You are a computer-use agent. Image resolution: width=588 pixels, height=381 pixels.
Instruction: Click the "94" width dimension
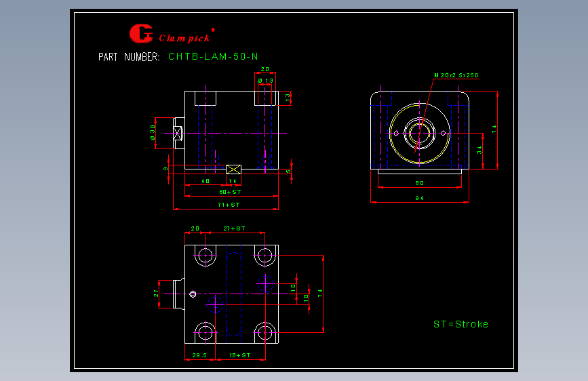click(420, 198)
